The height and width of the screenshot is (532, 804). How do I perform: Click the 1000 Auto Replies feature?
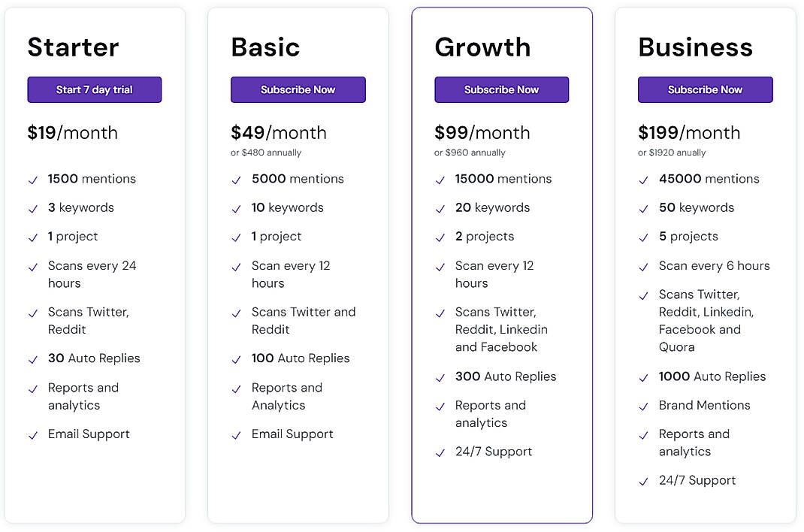tap(712, 376)
